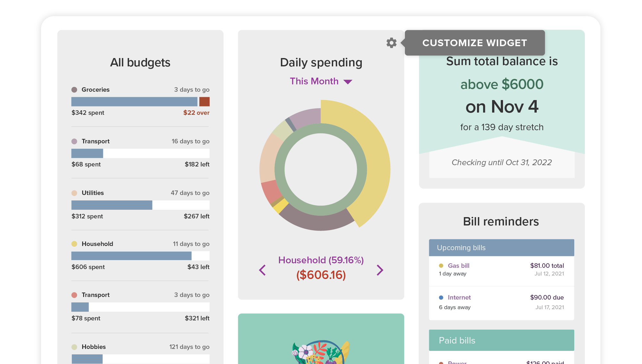Screen dimensions: 642x364
Task: Click the CUSTOMIZE WIDGET tooltip label
Action: coord(474,43)
